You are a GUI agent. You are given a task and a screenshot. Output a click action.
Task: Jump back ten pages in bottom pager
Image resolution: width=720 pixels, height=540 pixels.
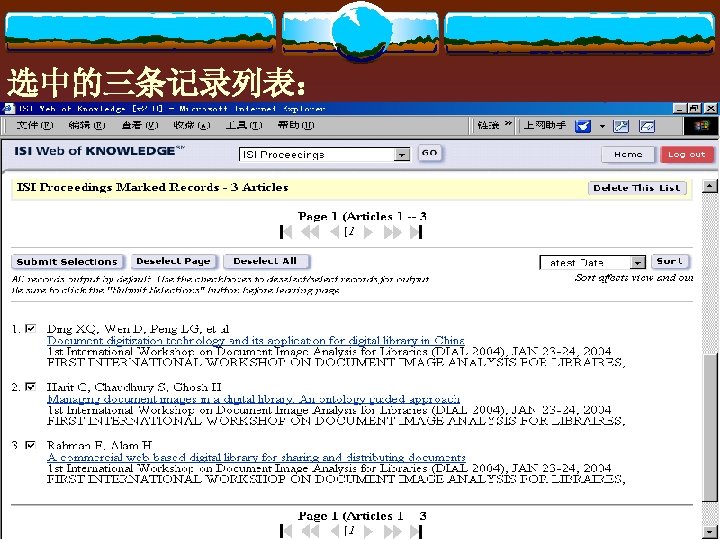click(x=310, y=531)
